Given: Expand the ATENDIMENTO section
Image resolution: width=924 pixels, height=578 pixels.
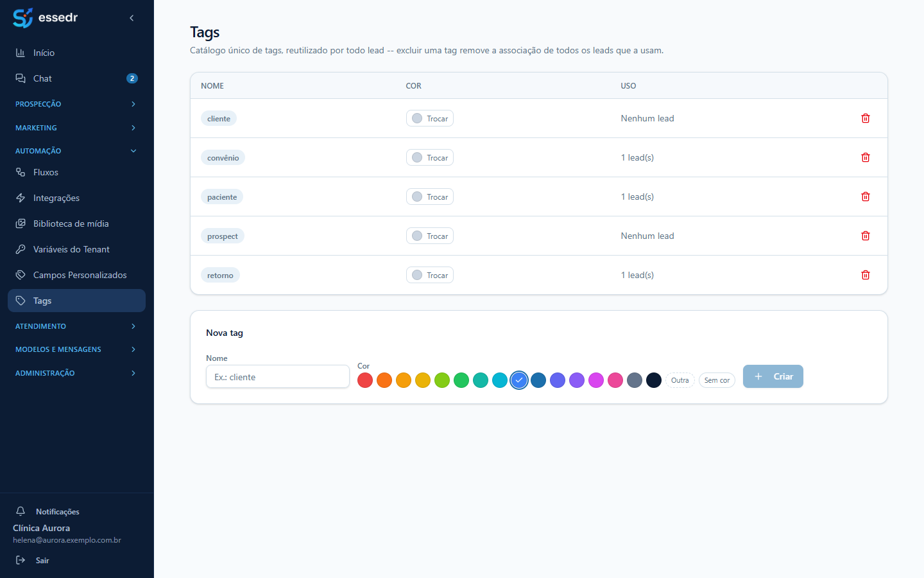Looking at the screenshot, I should [x=76, y=326].
